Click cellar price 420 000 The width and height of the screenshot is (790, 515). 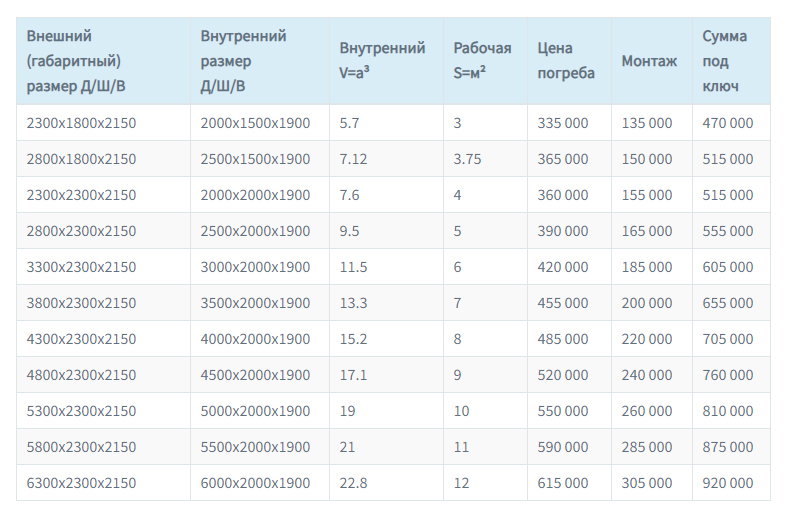tap(563, 267)
